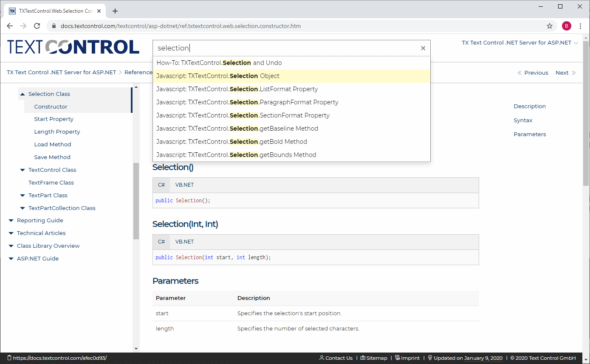Image resolution: width=590 pixels, height=364 pixels.
Task: Click the January 9, 2020 update link
Action: [x=483, y=358]
